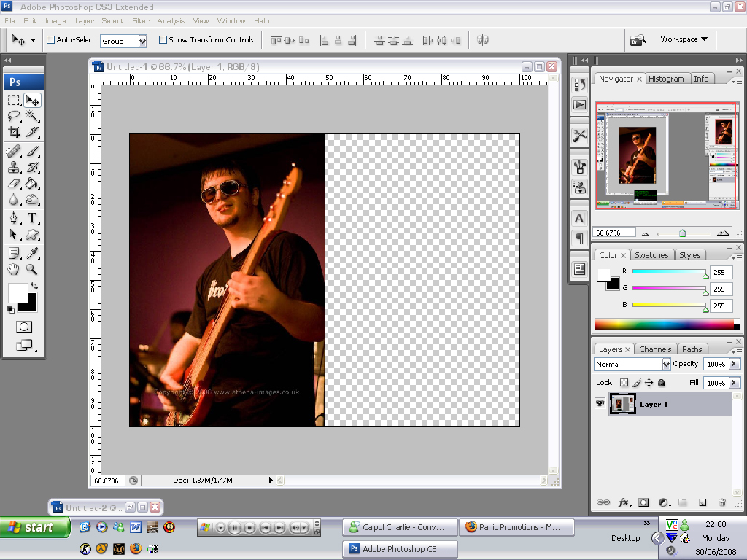Select the Magic Wand tool

[x=32, y=116]
